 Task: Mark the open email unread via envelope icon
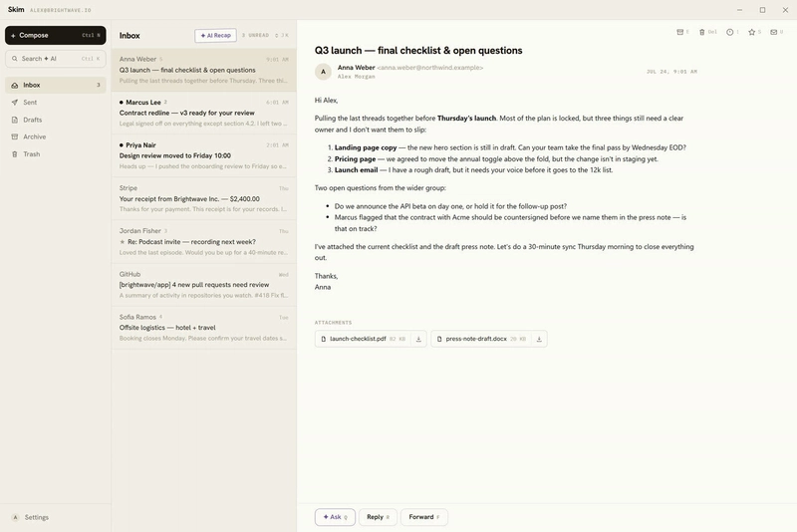776,32
